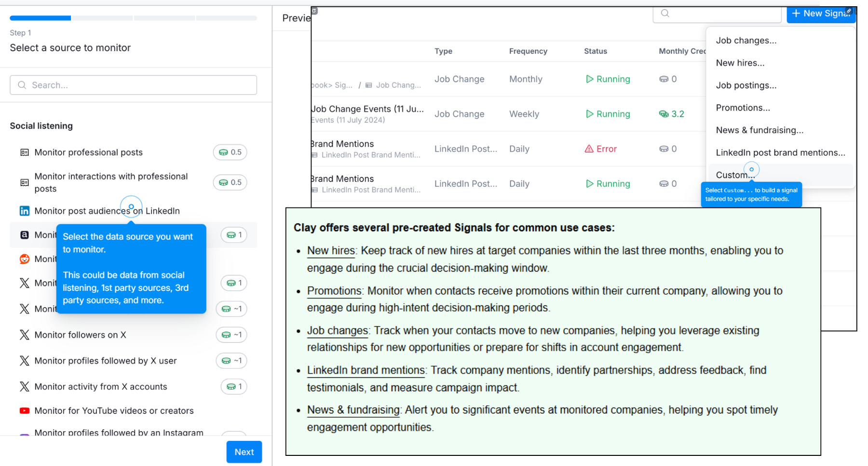Click X logo beside activity from X accounts
The height and width of the screenshot is (466, 868).
point(24,386)
